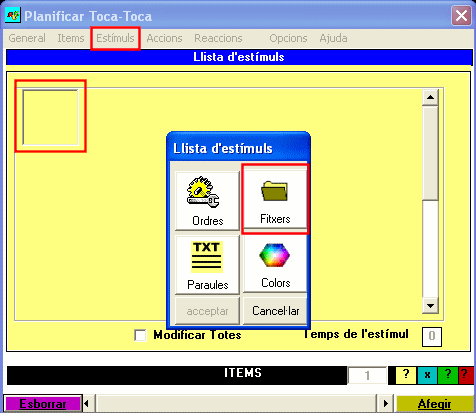This screenshot has height=413, width=476.
Task: Open the Estímuls menu
Action: pos(115,38)
